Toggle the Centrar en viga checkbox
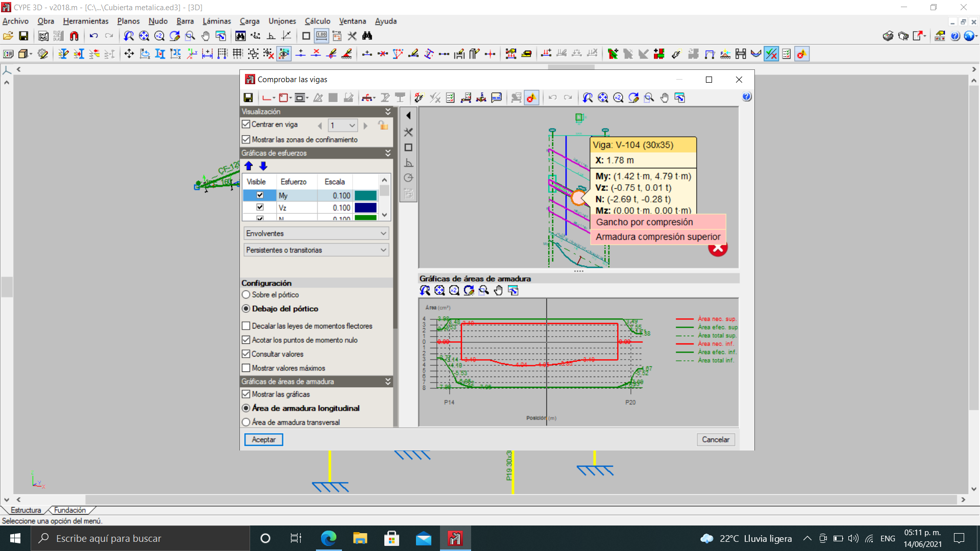980x551 pixels. click(x=246, y=124)
